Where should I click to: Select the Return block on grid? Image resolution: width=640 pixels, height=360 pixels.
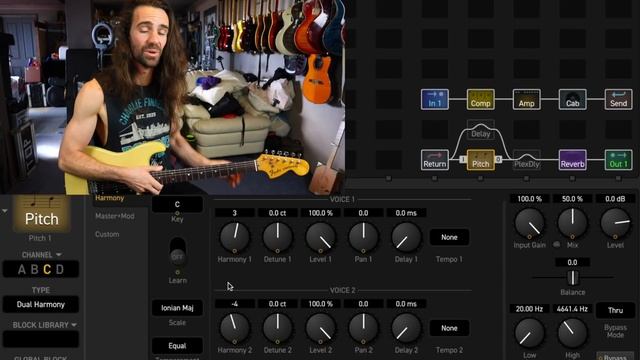pos(435,160)
